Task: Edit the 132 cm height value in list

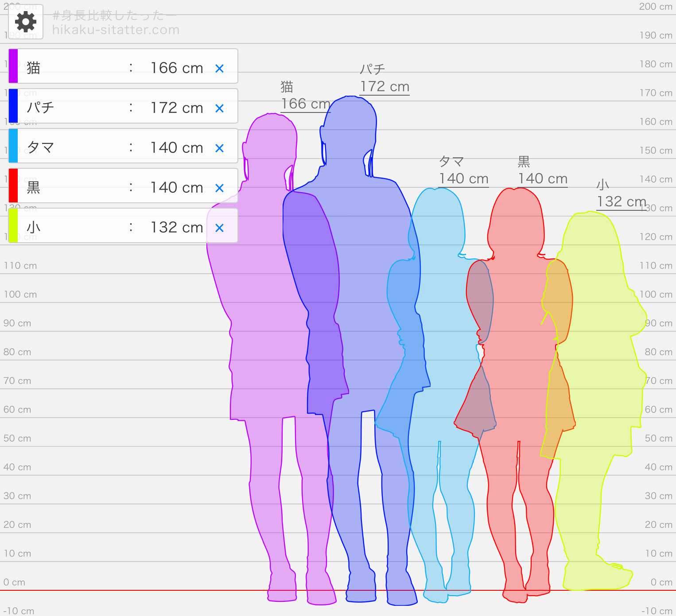Action: click(176, 227)
